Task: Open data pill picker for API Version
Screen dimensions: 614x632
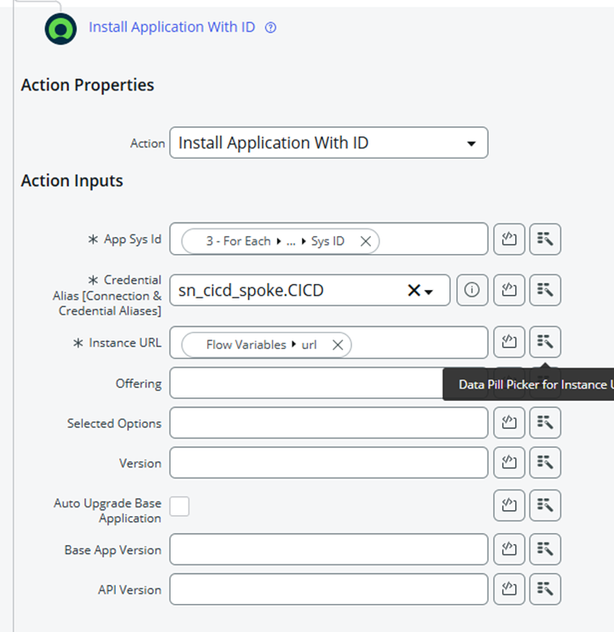Action: [545, 589]
